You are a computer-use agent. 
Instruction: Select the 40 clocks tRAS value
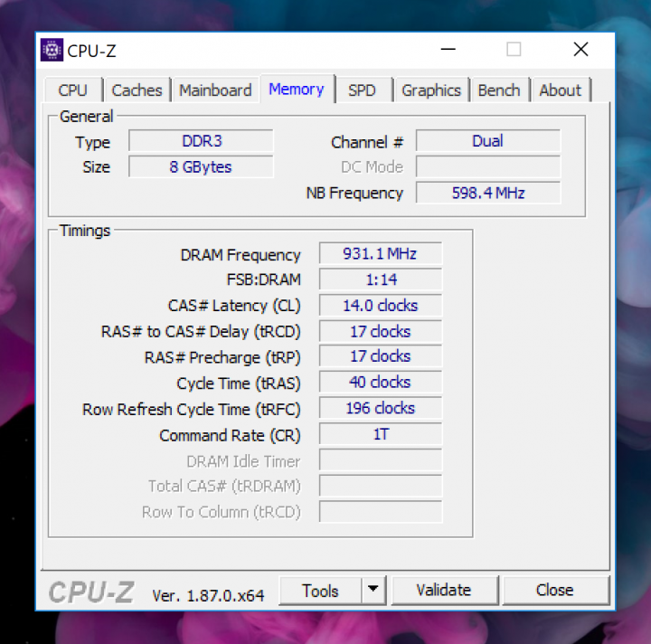coord(381,383)
